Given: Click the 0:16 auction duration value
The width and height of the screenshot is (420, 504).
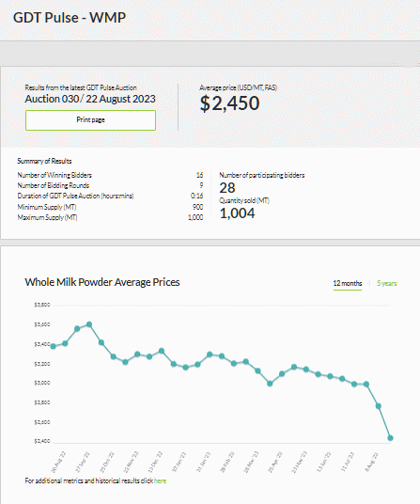Looking at the screenshot, I should (x=196, y=196).
